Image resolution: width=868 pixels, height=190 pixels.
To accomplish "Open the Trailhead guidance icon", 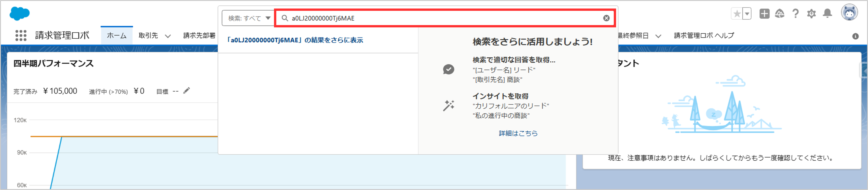I will coord(779,14).
